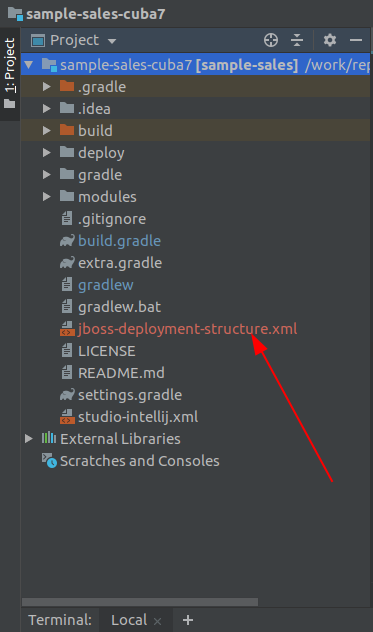Expand the .idea folder arrow

[x=47, y=108]
